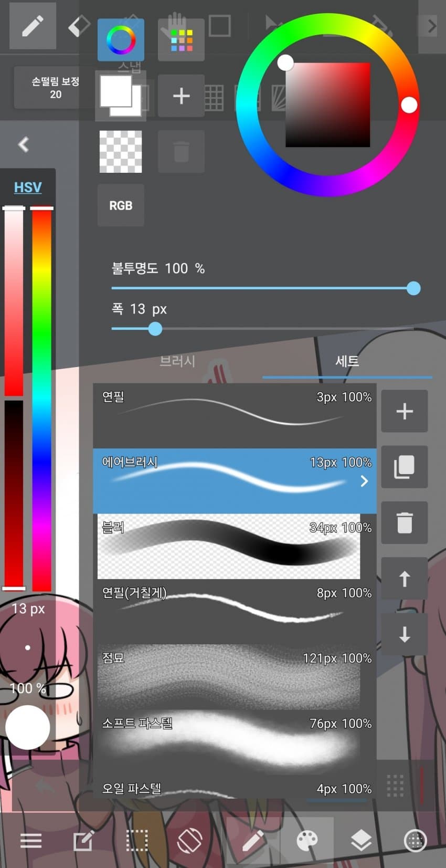Switch to the 브러시 tab
Viewport: 446px width, 868px height.
point(177,361)
